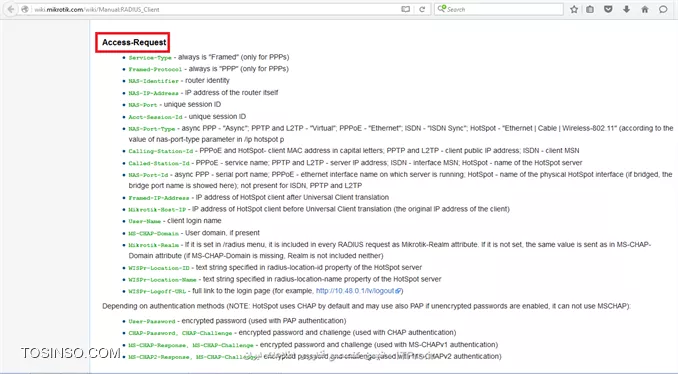Open the chat bubble icon in toolbar
The width and height of the screenshot is (678, 374).
663,9
